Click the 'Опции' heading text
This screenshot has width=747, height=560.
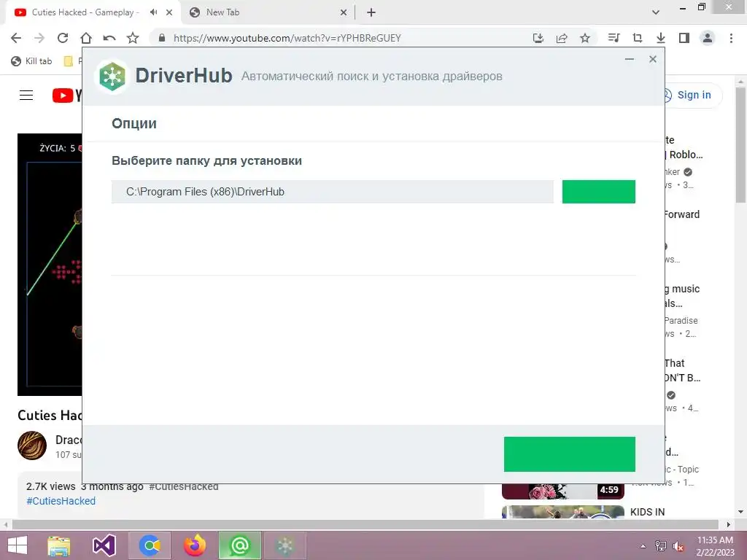pyautogui.click(x=134, y=123)
